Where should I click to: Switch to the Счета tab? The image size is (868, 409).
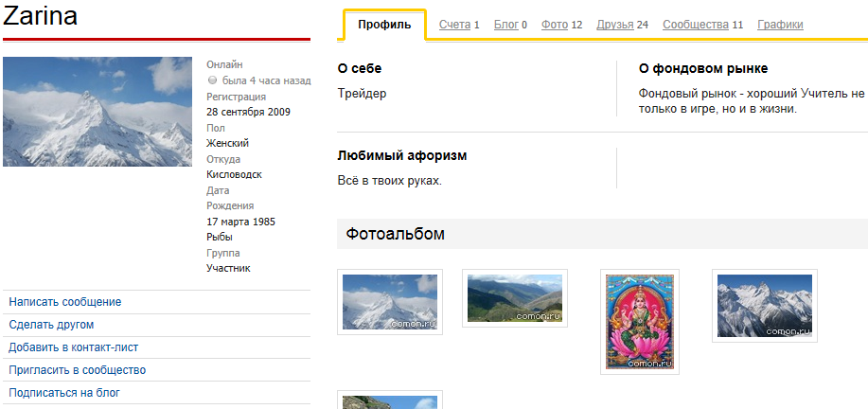(x=454, y=25)
